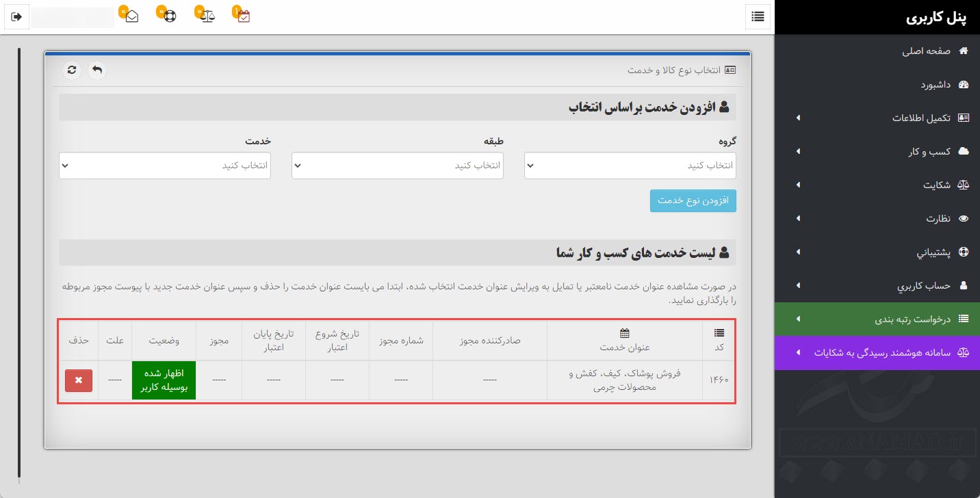Click the پنل کاربری header title
The width and height of the screenshot is (980, 498).
pyautogui.click(x=936, y=17)
